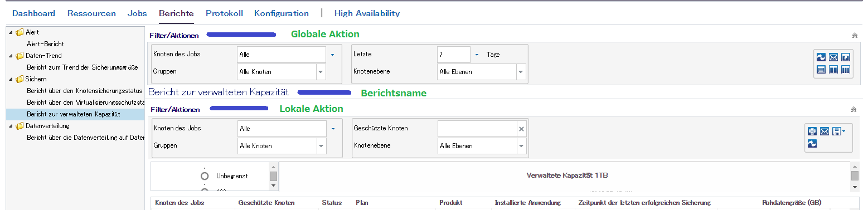Click the Geschützte Knoten input field
The image size is (868, 210).
pyautogui.click(x=477, y=129)
